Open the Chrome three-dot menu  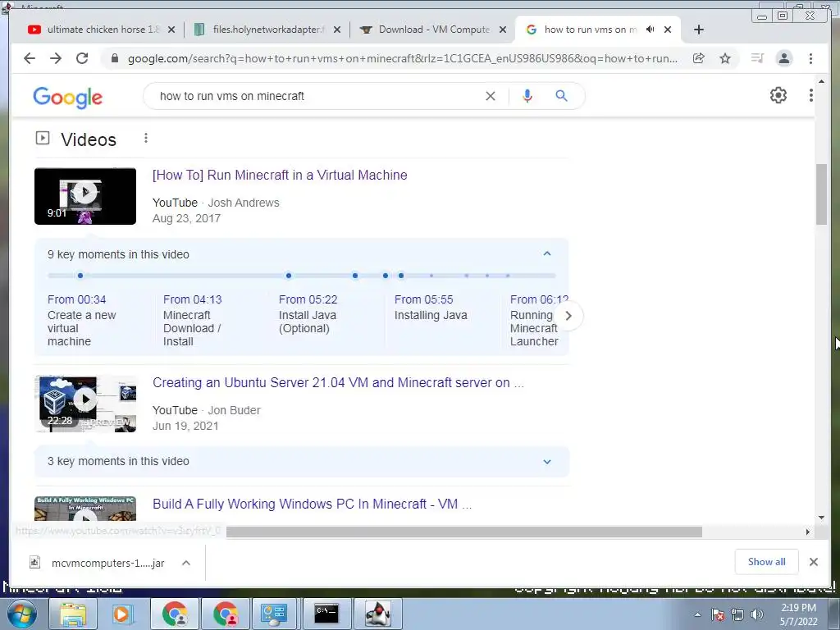point(810,58)
